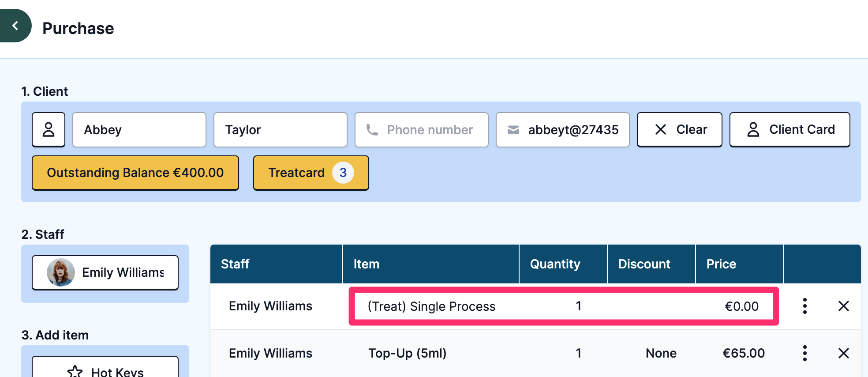Click Emily Williams staff avatar photo
Image resolution: width=868 pixels, height=377 pixels.
click(61, 272)
